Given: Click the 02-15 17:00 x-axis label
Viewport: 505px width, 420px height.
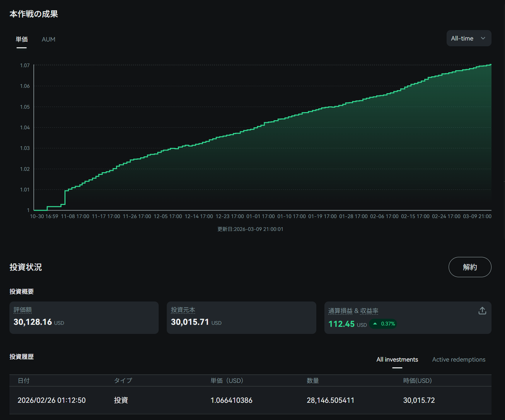Looking at the screenshot, I should point(415,216).
